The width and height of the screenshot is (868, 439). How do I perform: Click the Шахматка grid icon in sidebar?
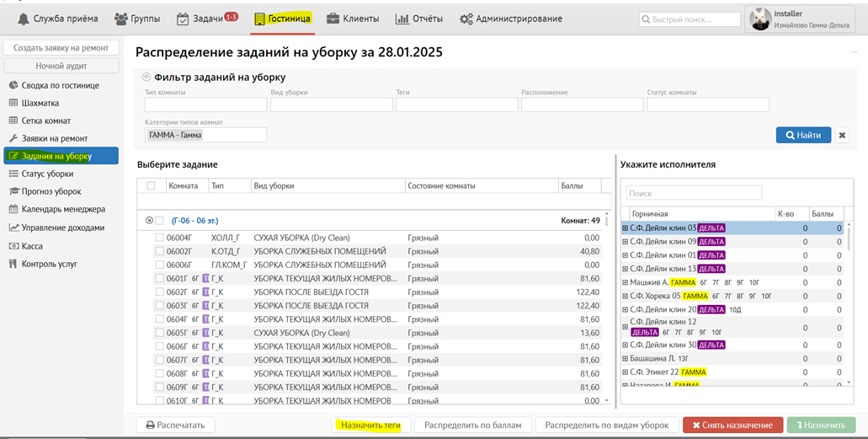coord(13,103)
